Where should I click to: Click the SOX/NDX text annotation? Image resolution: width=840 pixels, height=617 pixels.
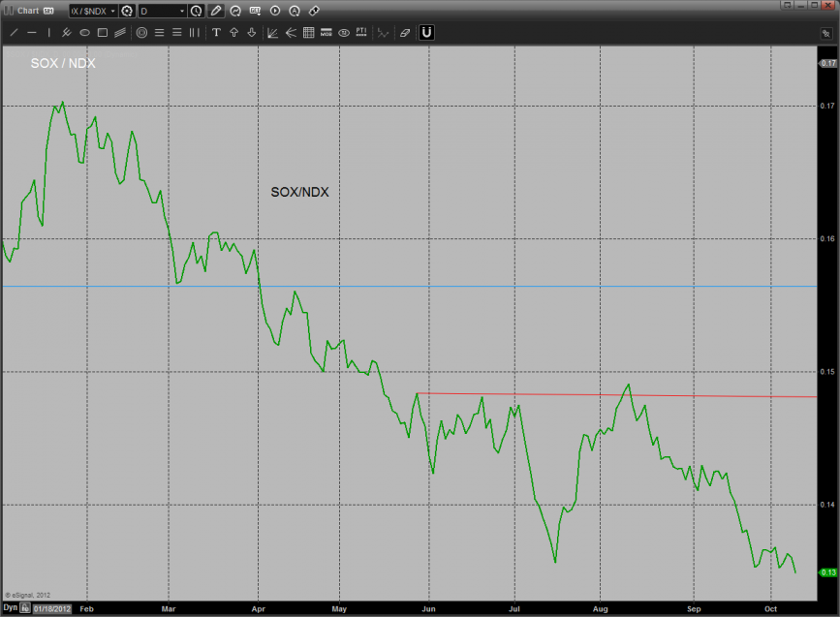[x=299, y=193]
